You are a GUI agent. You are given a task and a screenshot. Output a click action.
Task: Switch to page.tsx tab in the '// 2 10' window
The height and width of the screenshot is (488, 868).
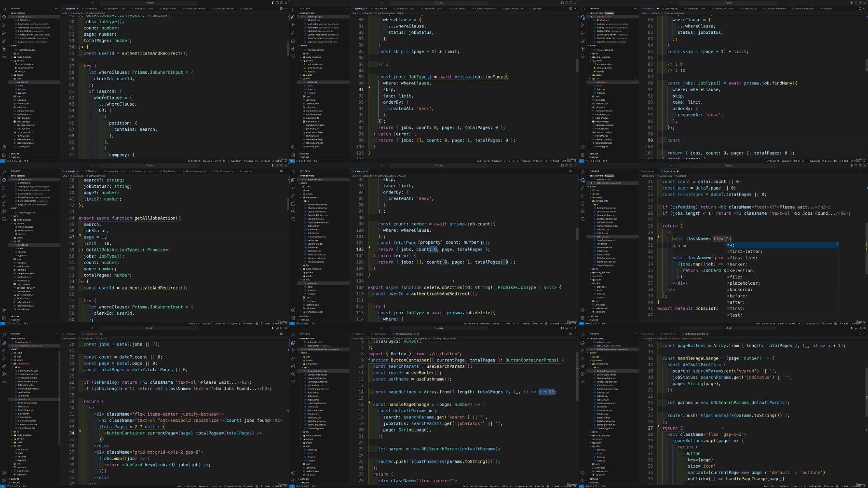pos(827,8)
